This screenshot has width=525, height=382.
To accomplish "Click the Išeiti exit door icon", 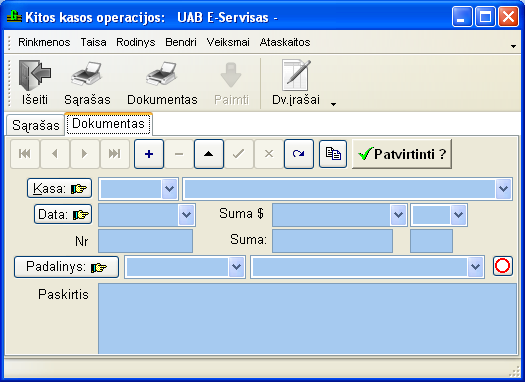I will pyautogui.click(x=35, y=75).
